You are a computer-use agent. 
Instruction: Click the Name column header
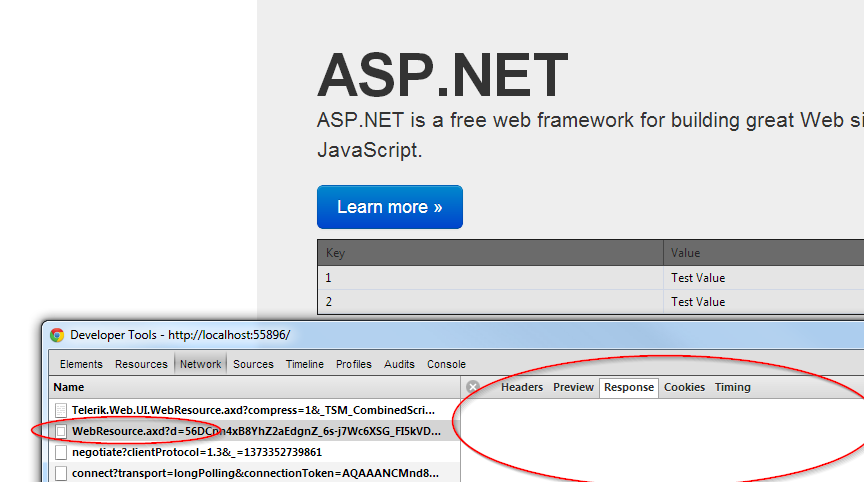coord(255,387)
